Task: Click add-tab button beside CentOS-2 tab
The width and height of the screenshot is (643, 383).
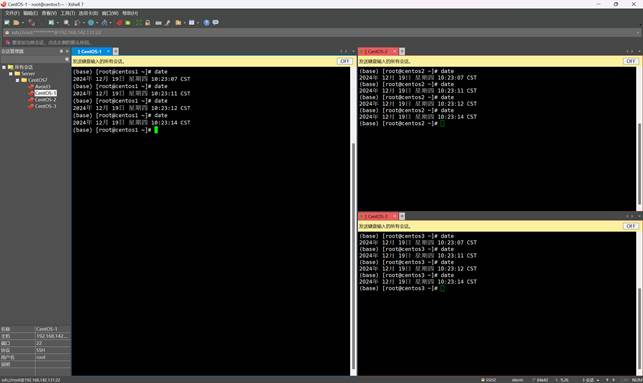Action: (x=402, y=51)
